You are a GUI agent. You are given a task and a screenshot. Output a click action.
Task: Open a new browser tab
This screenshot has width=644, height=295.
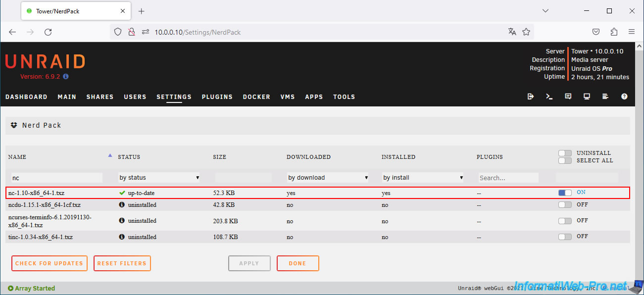tap(141, 11)
